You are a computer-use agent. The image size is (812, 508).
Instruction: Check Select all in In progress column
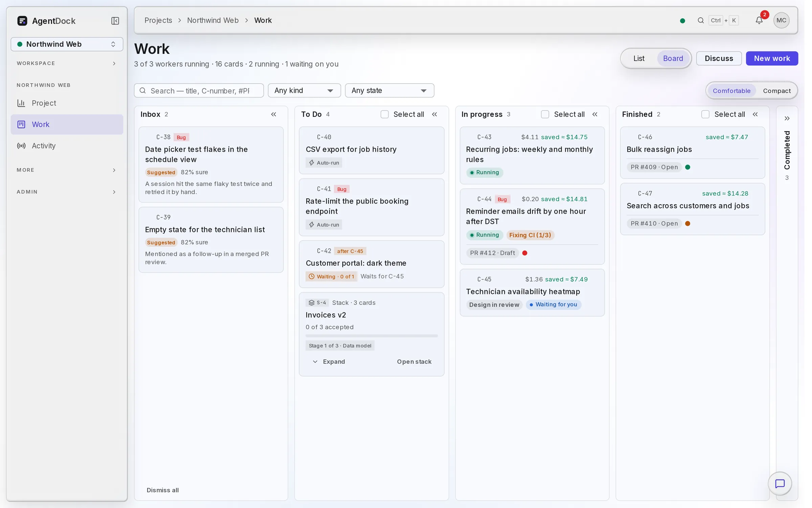[x=545, y=114]
